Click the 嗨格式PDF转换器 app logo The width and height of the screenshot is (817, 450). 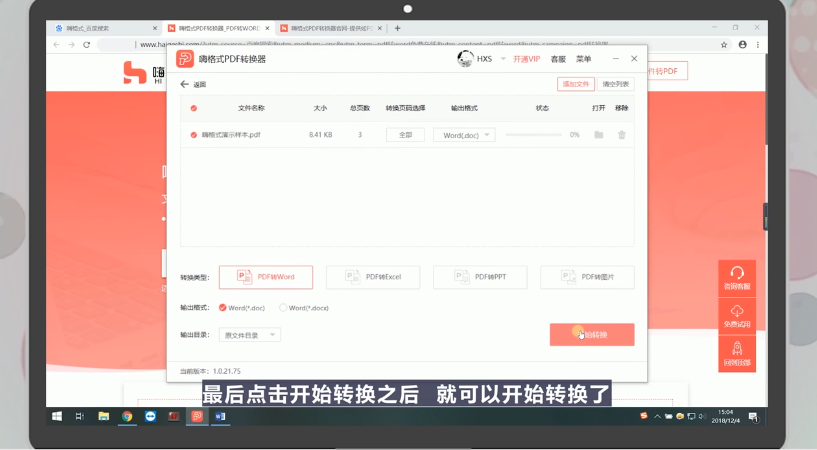tap(184, 59)
